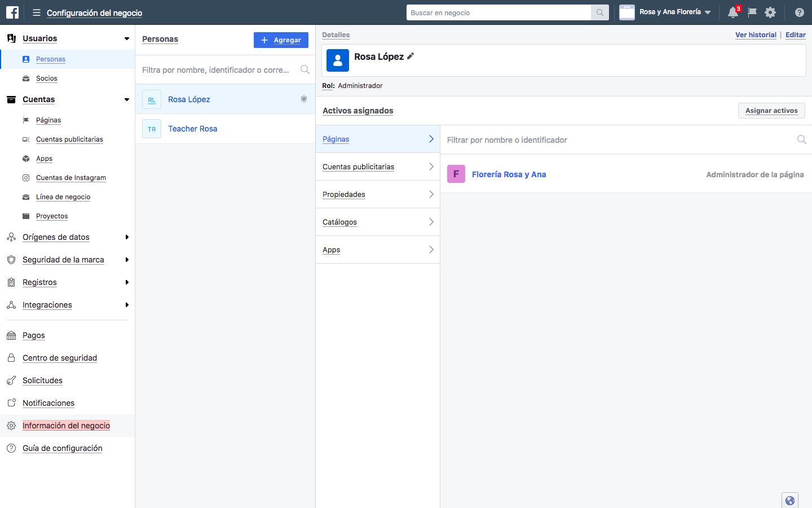Click the Información del negocio gear icon
The width and height of the screenshot is (812, 508).
[11, 426]
